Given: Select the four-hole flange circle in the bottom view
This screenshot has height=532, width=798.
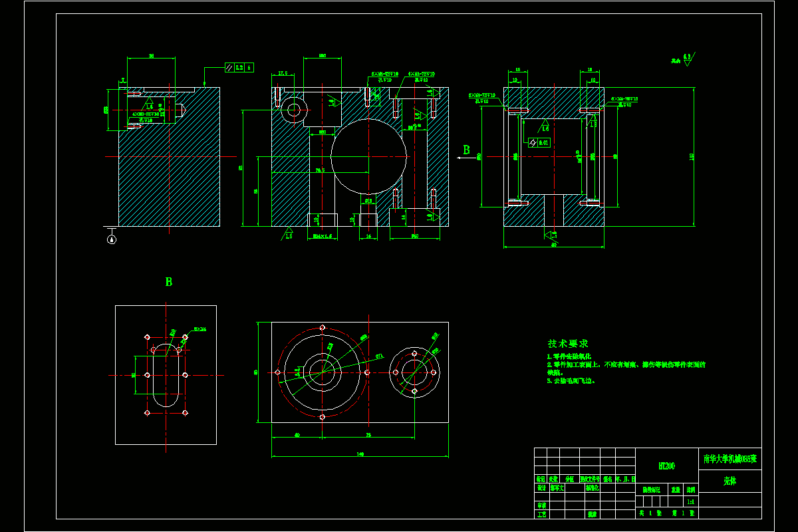Looking at the screenshot, I should pyautogui.click(x=414, y=372).
